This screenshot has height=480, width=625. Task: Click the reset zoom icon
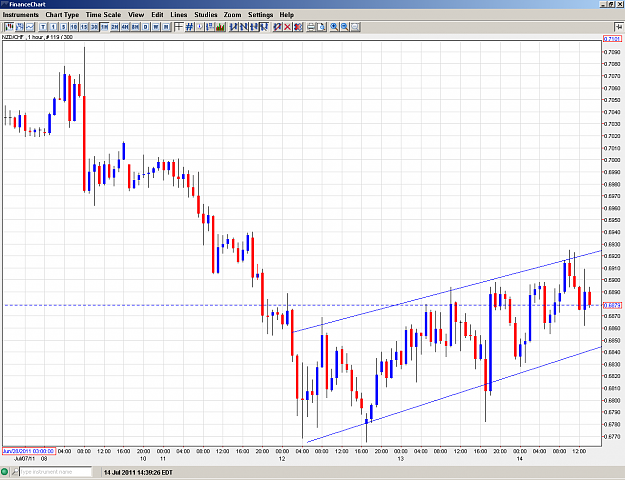click(x=355, y=27)
